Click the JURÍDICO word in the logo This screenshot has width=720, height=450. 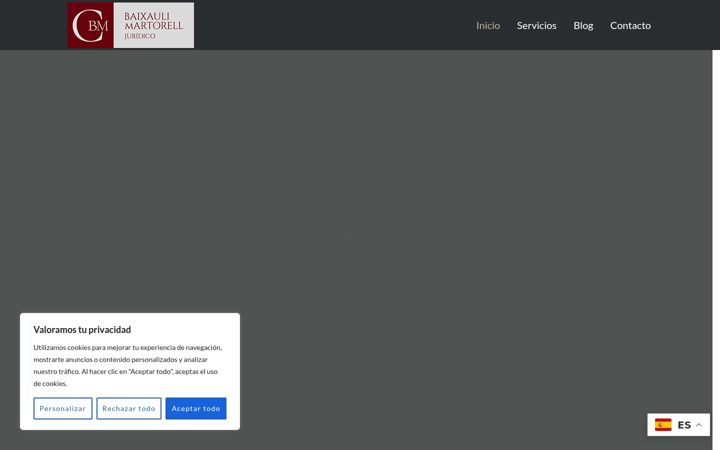(x=140, y=36)
